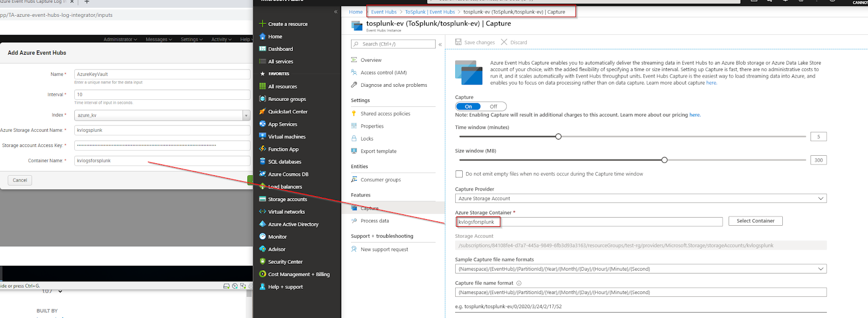Click Event Hubs breadcrumb link
Screen dimensions: 868x318
pos(384,12)
